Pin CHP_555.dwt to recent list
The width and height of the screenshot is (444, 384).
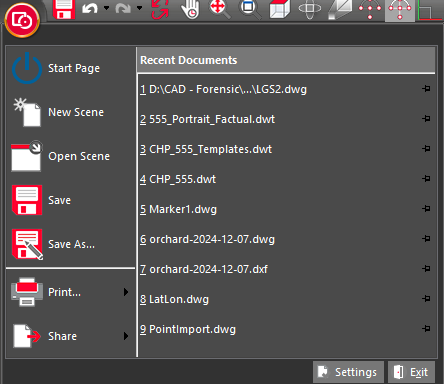tap(426, 179)
